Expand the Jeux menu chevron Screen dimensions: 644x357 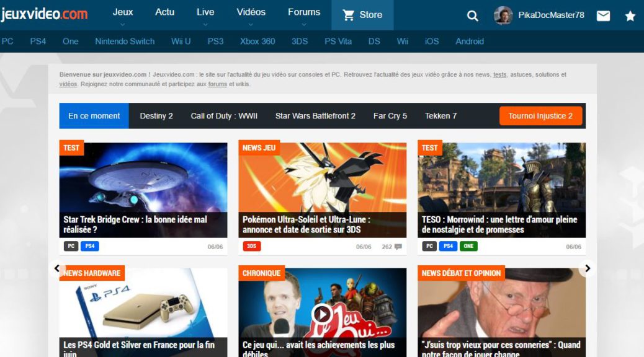(122, 25)
